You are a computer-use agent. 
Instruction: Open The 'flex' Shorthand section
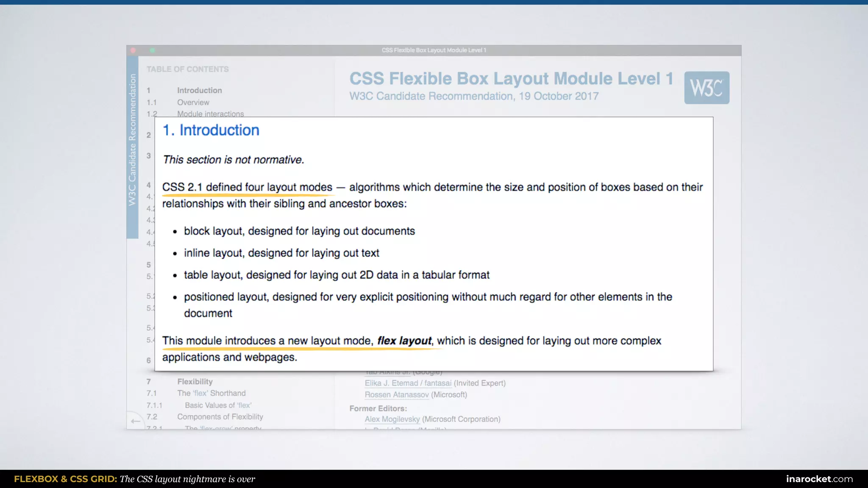click(x=211, y=393)
